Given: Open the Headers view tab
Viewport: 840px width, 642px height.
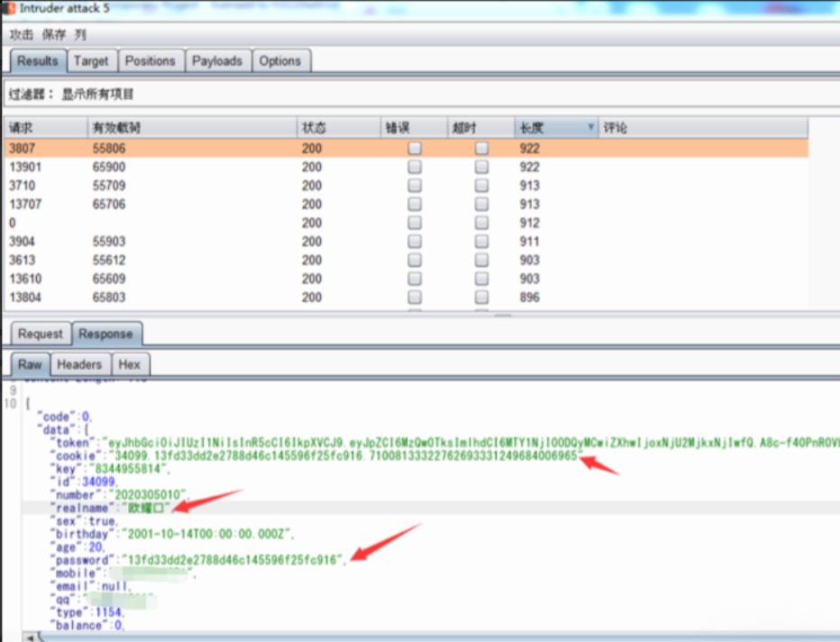Looking at the screenshot, I should tap(79, 364).
